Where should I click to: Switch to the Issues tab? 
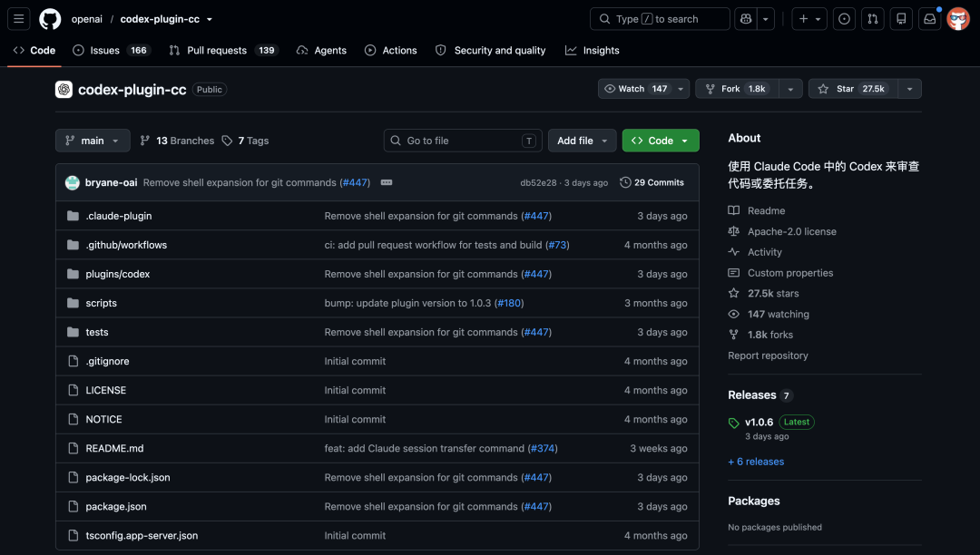[112, 50]
